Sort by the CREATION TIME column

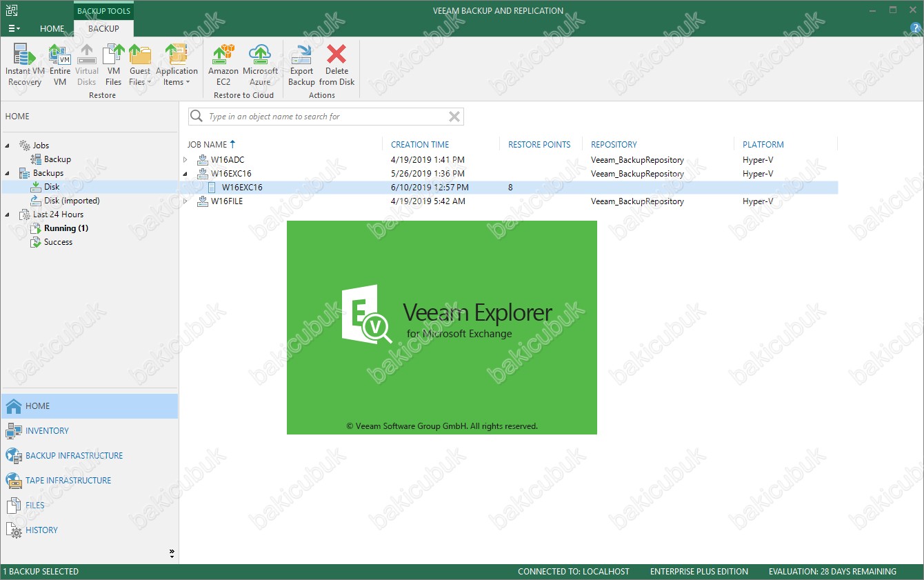(419, 145)
